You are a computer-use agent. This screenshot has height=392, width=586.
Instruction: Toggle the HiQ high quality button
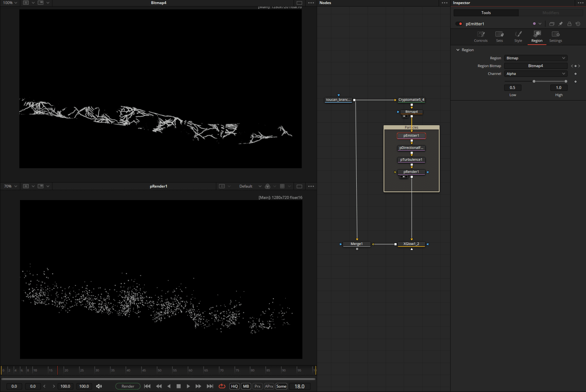click(234, 386)
